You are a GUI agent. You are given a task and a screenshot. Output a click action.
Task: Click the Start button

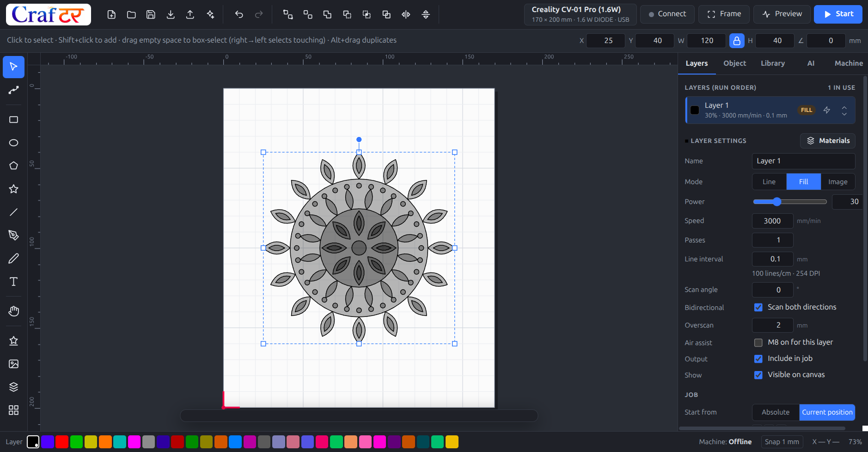tap(838, 14)
